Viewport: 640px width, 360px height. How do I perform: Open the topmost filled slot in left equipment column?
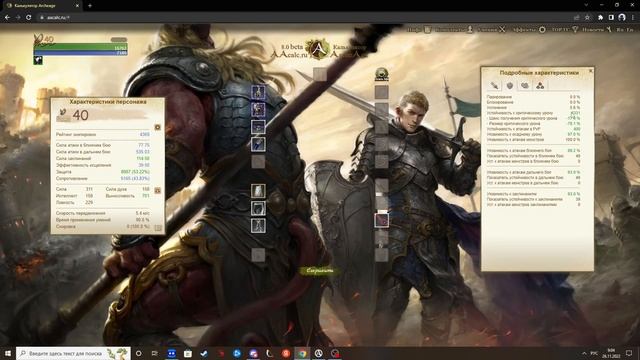(258, 92)
